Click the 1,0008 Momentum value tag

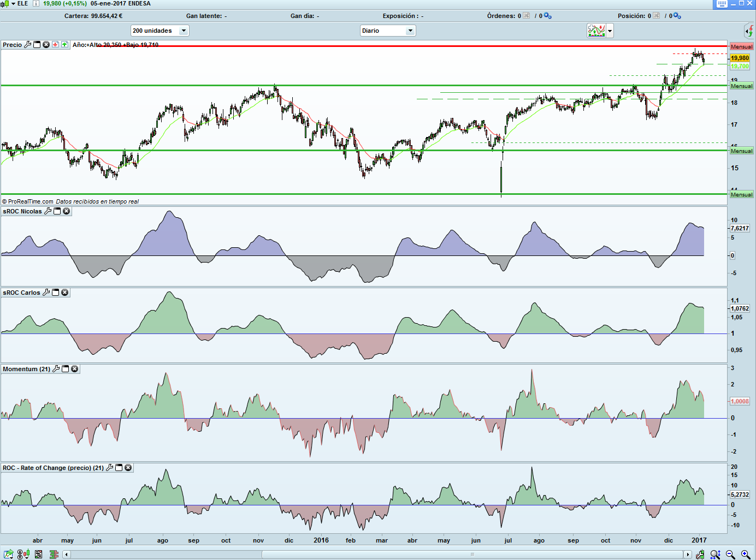pos(740,401)
